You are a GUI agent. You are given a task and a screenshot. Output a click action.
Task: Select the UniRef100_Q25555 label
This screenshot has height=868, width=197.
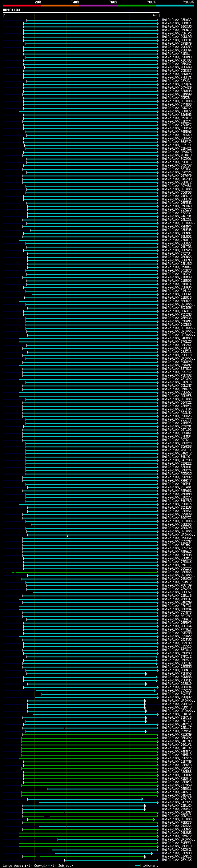point(177,667)
